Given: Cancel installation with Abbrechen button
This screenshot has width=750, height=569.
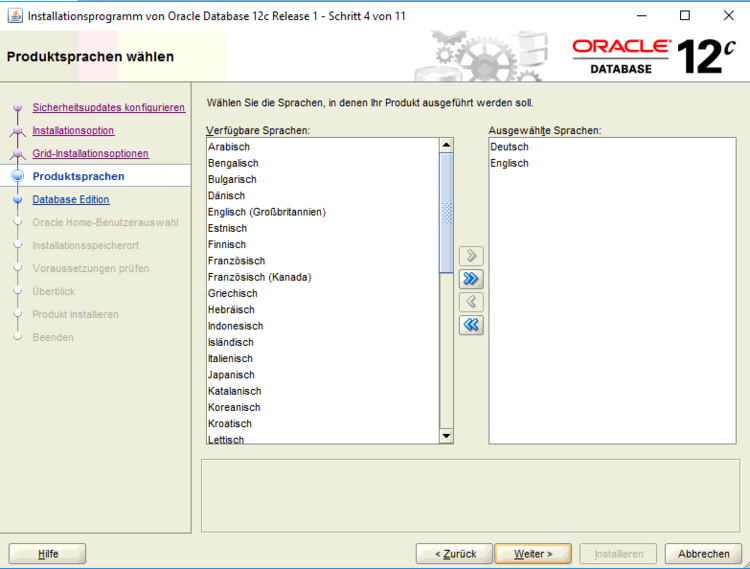Looking at the screenshot, I should (x=703, y=554).
